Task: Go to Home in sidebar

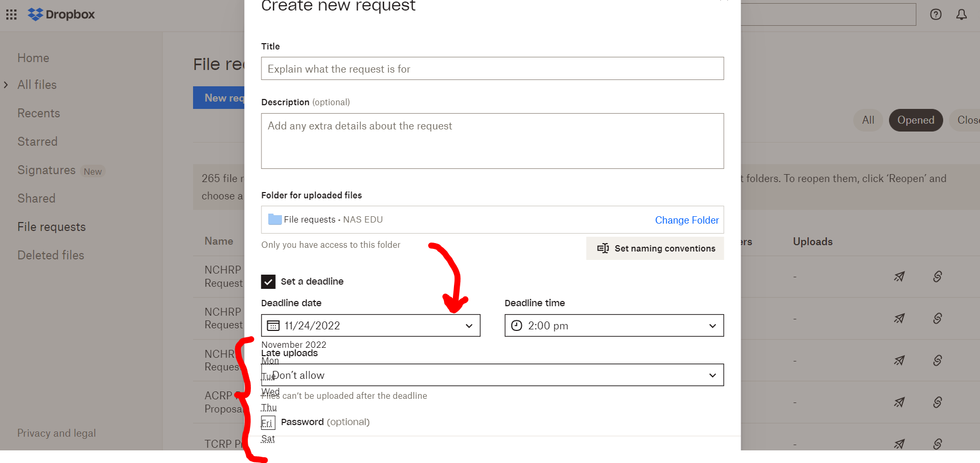Action: tap(33, 58)
